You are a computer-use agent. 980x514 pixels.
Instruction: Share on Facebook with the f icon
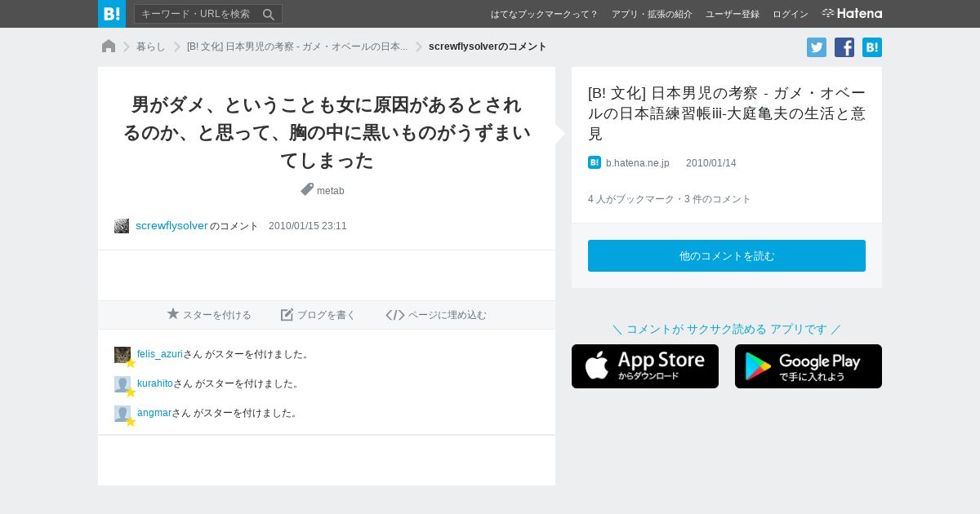(844, 47)
